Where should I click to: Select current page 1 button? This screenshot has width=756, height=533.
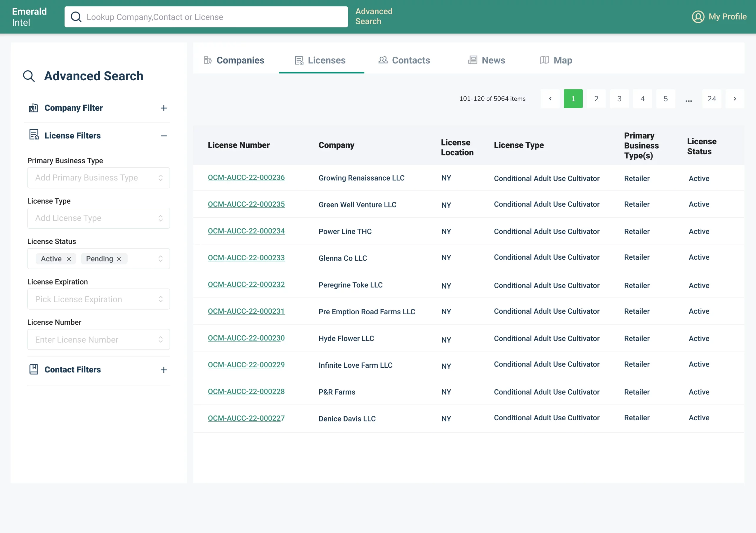click(573, 99)
